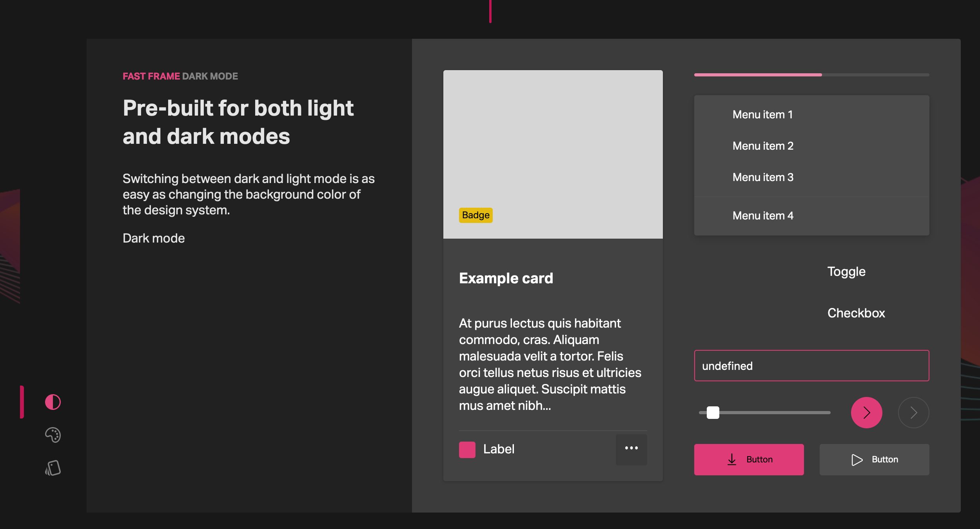
Task: Choose Menu item 3 in the menu
Action: [x=762, y=177]
